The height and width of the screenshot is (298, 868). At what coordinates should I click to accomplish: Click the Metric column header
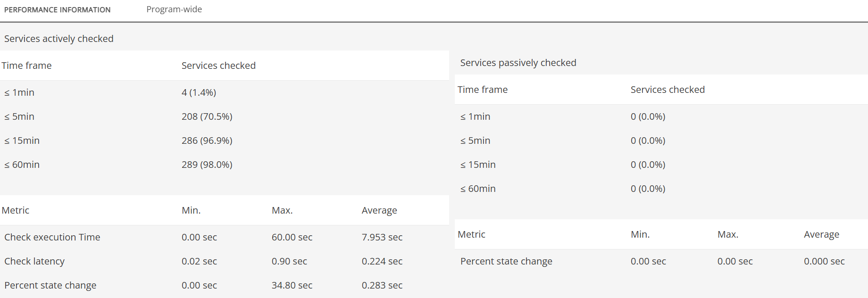16,210
